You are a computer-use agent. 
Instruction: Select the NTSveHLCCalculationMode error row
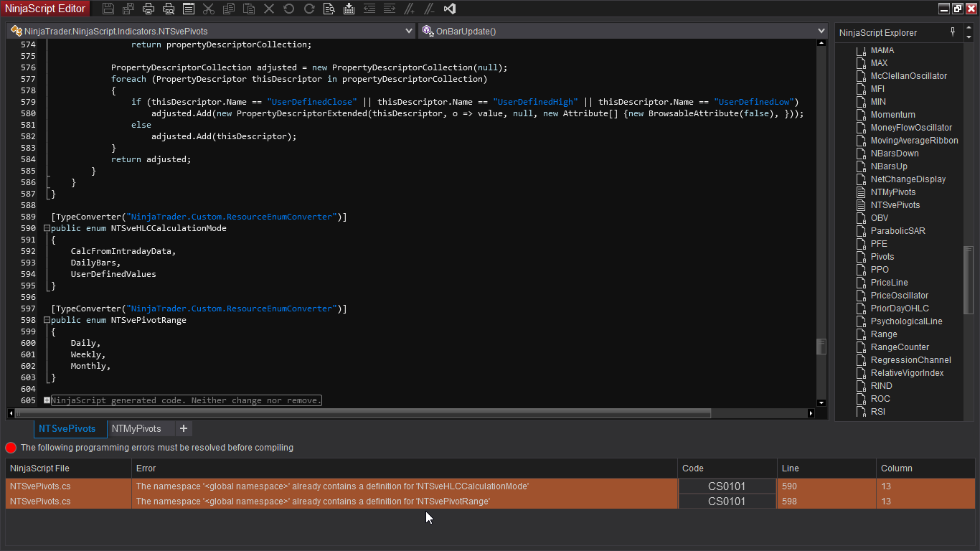pos(332,486)
